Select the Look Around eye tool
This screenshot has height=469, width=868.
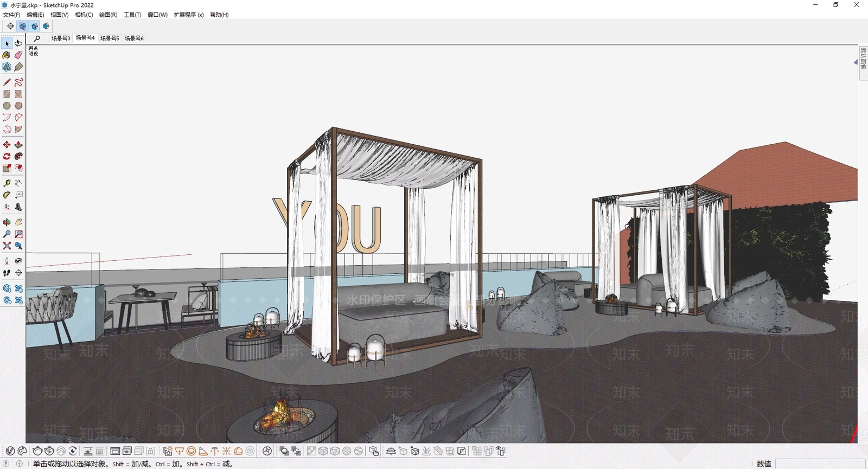18,261
